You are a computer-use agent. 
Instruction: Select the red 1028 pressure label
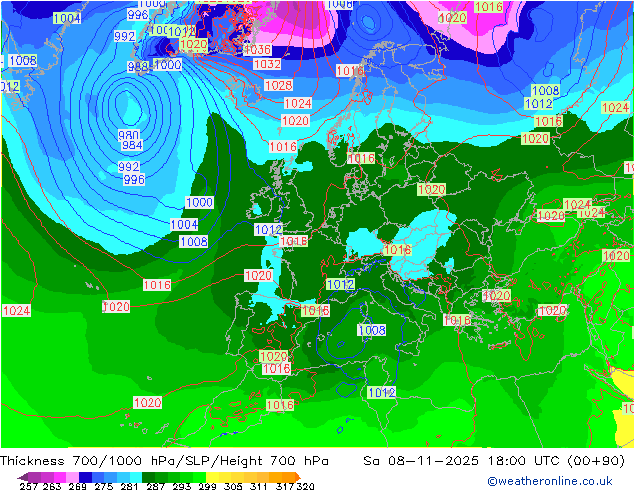pyautogui.click(x=279, y=85)
